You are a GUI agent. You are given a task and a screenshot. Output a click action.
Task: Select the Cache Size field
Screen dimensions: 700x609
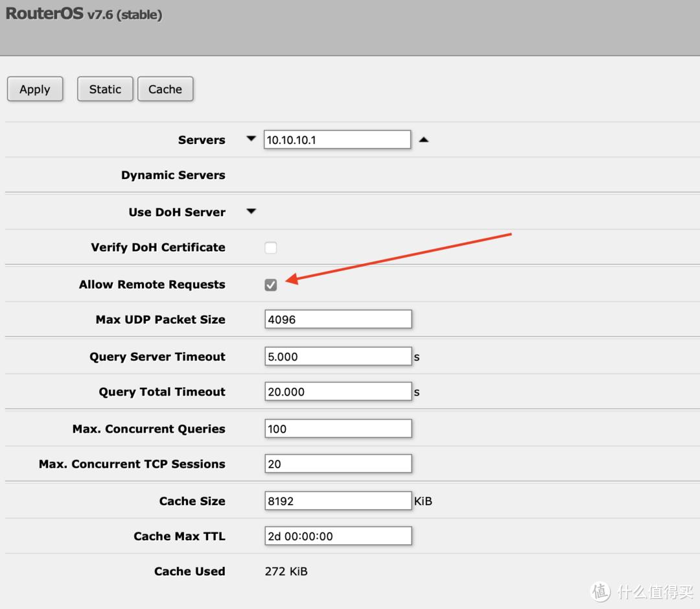point(338,501)
